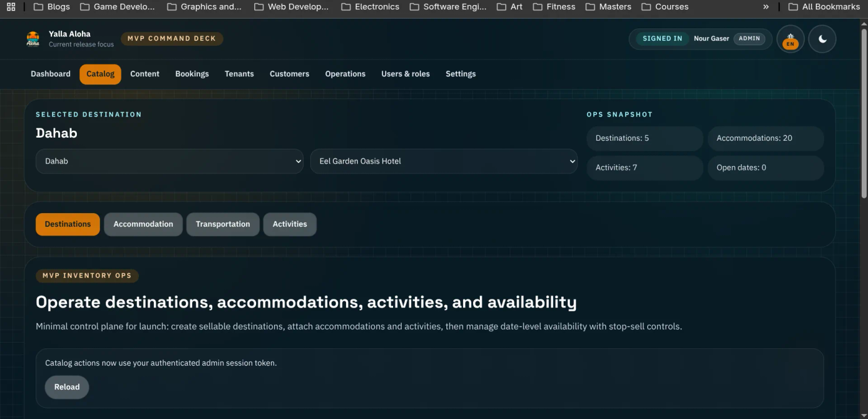This screenshot has height=419, width=868.
Task: Switch to the Transportation tab
Action: (x=223, y=224)
